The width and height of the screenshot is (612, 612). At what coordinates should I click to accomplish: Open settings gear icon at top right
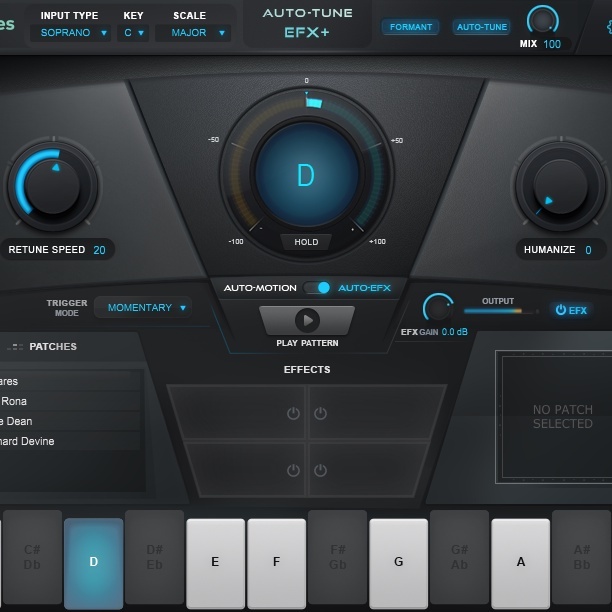click(x=609, y=27)
